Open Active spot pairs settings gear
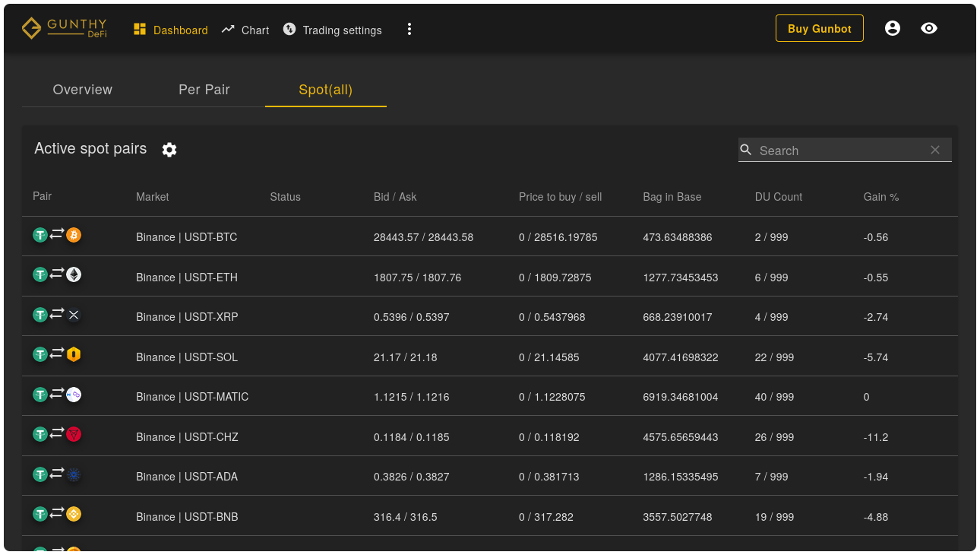This screenshot has height=555, width=980. [169, 150]
